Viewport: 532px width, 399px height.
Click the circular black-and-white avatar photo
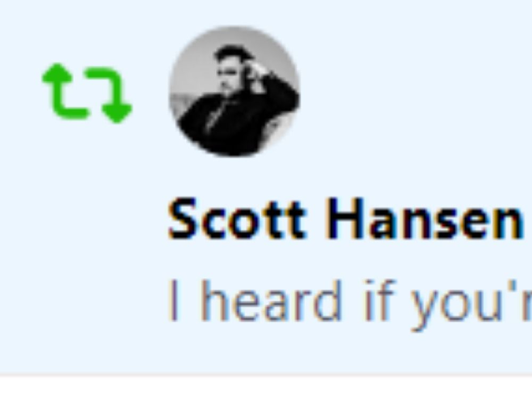pyautogui.click(x=234, y=92)
